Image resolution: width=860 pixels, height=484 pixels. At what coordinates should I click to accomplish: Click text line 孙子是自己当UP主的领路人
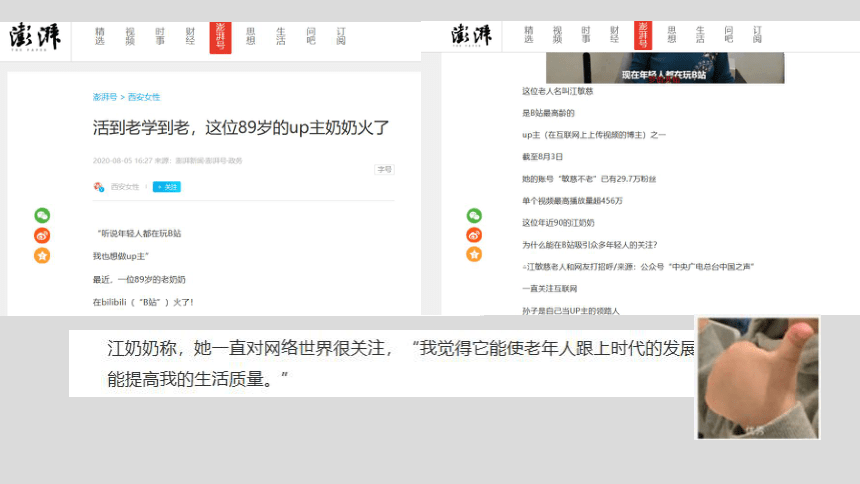(570, 311)
